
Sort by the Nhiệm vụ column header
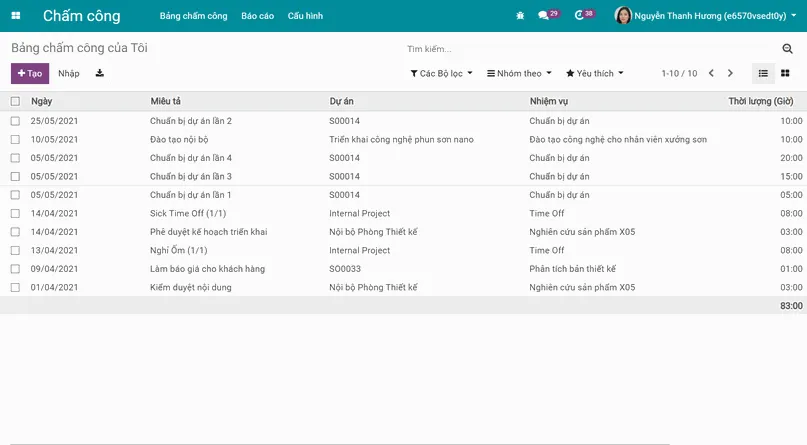pos(549,101)
